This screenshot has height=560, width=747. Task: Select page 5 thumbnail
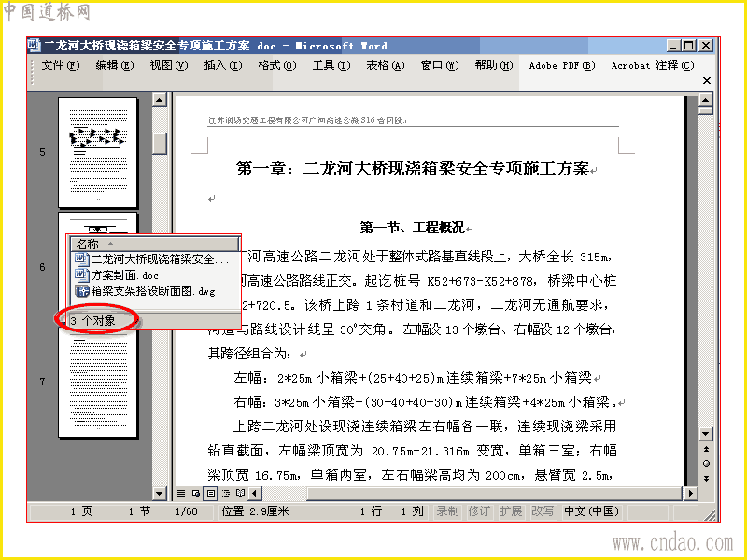pos(98,152)
